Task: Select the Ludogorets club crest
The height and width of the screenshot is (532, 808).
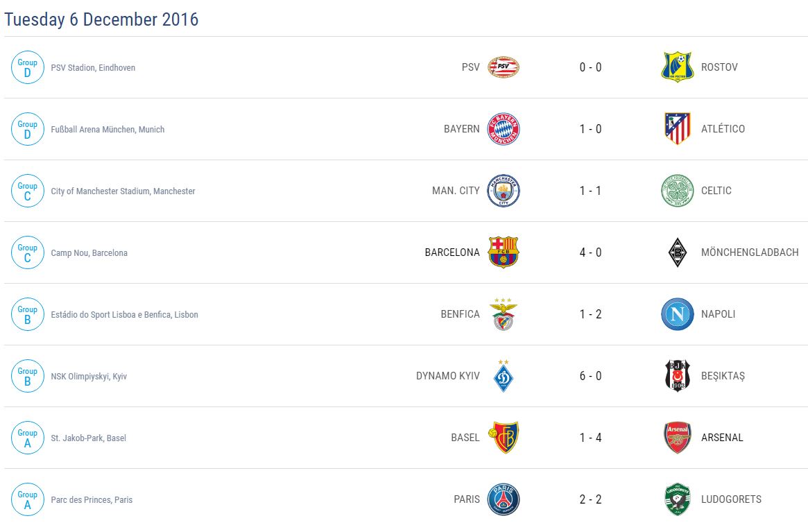Action: pyautogui.click(x=677, y=499)
